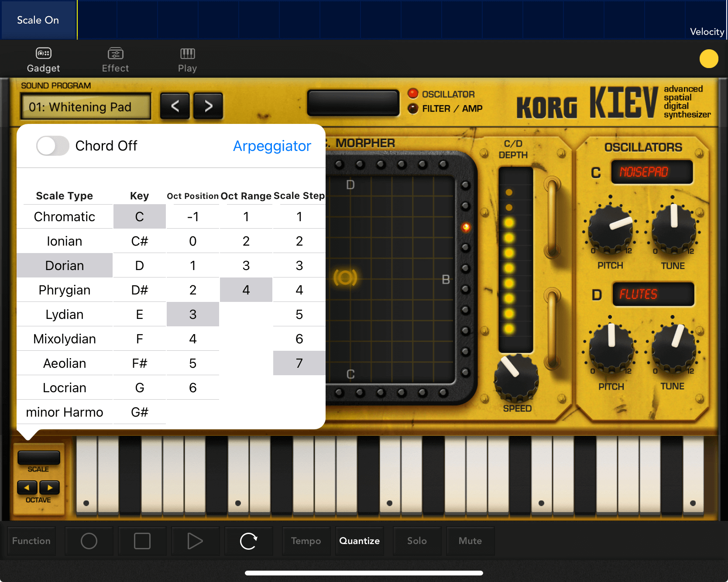Viewport: 728px width, 582px height.
Task: Click oscillator C PITCH knob
Action: click(610, 229)
